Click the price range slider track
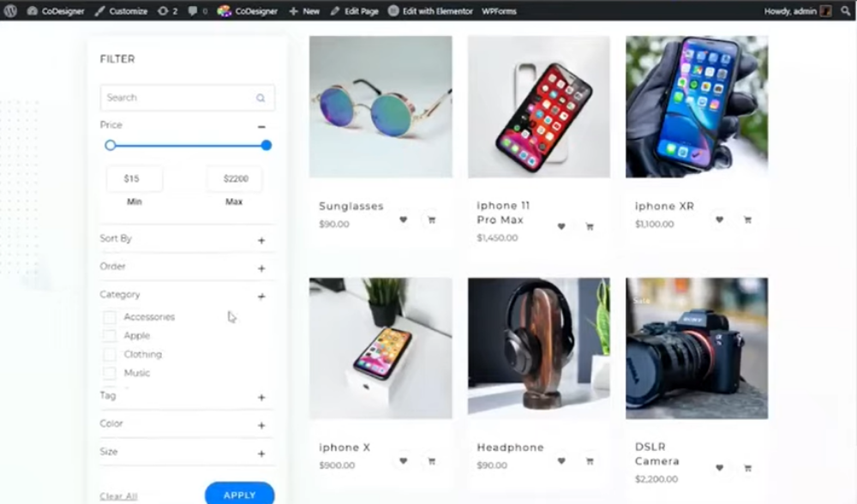 (x=188, y=146)
